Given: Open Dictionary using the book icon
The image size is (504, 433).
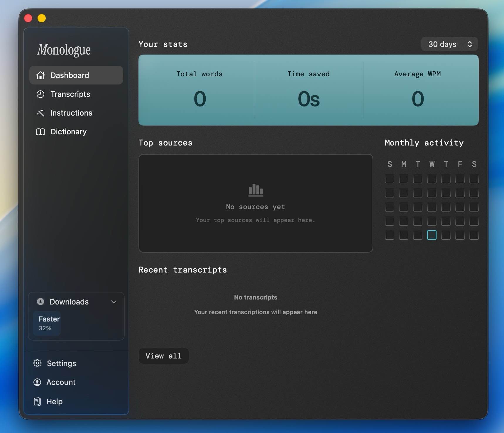Looking at the screenshot, I should tap(40, 132).
